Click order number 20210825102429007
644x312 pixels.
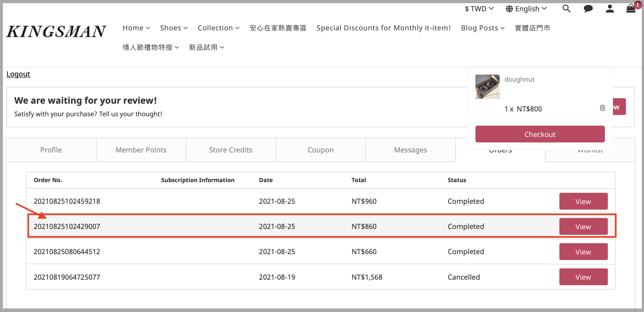click(x=67, y=226)
